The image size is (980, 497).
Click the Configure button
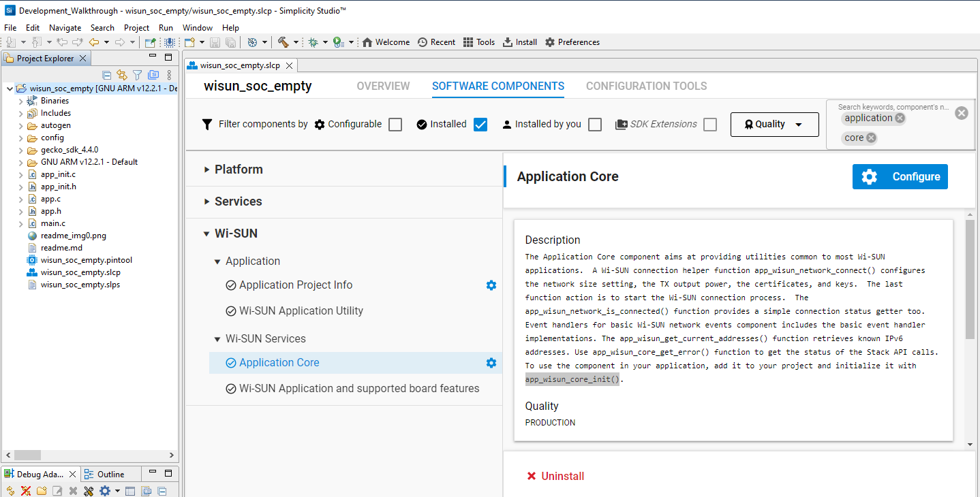pyautogui.click(x=900, y=177)
